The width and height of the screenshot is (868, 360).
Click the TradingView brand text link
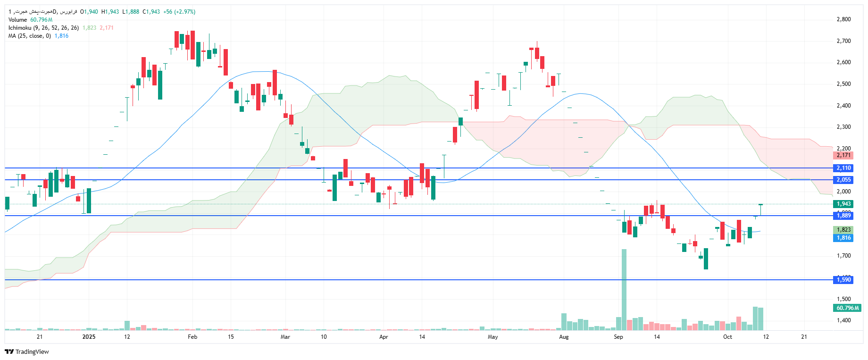coord(32,352)
